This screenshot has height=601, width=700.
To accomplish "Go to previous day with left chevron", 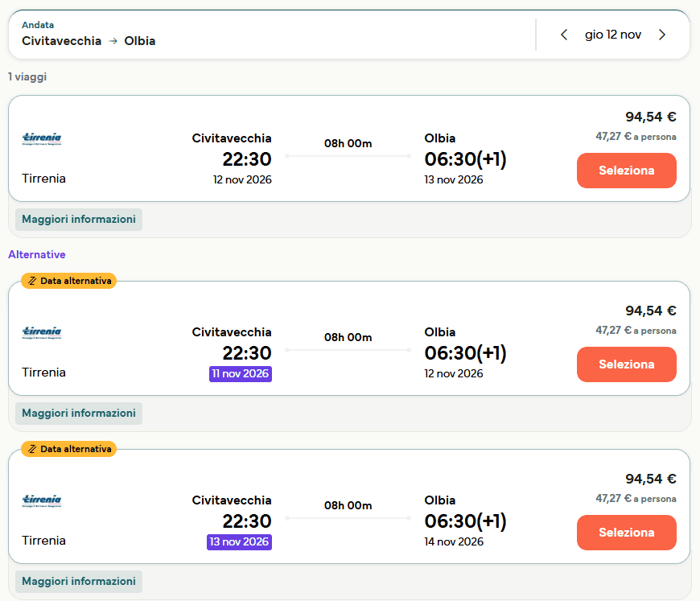I will pos(564,35).
